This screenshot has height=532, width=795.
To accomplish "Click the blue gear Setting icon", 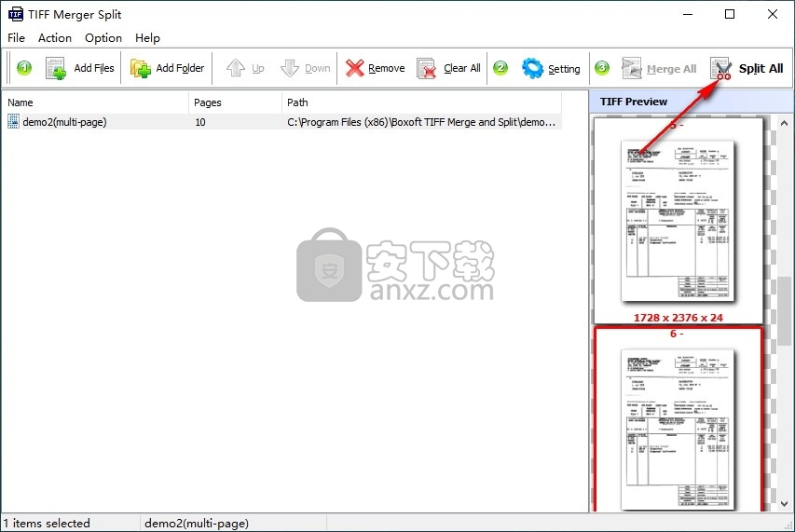I will [532, 68].
